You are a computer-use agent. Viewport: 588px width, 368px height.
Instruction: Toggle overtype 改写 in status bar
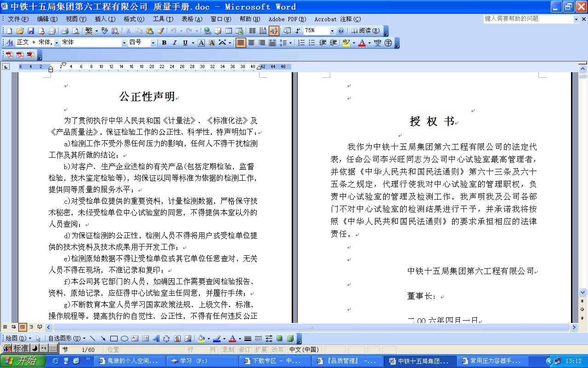click(277, 350)
